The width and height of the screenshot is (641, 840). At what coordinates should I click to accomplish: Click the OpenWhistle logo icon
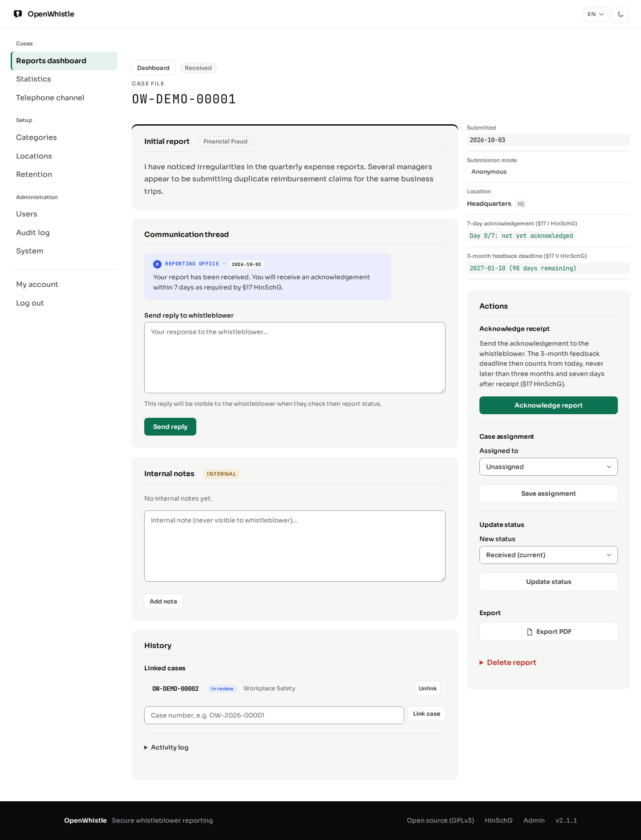coord(18,14)
